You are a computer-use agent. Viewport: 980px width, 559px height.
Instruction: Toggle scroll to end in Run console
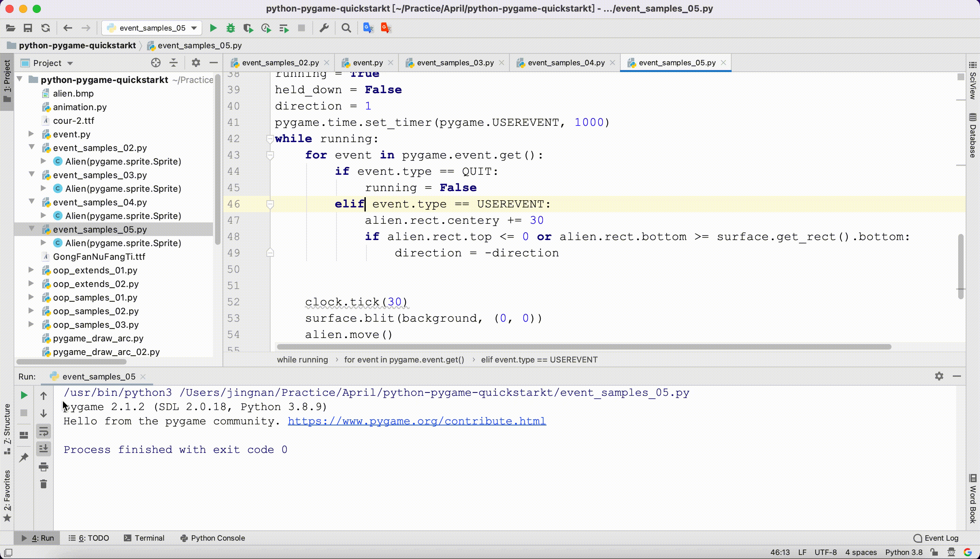[x=44, y=448]
